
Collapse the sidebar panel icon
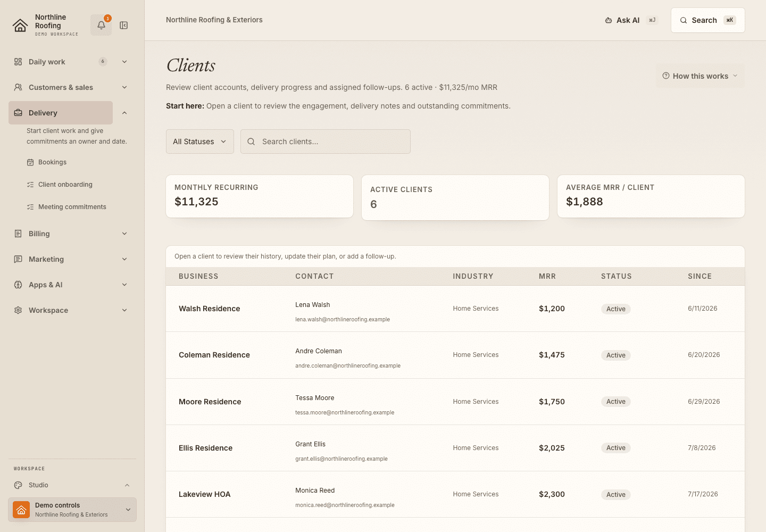pyautogui.click(x=124, y=25)
